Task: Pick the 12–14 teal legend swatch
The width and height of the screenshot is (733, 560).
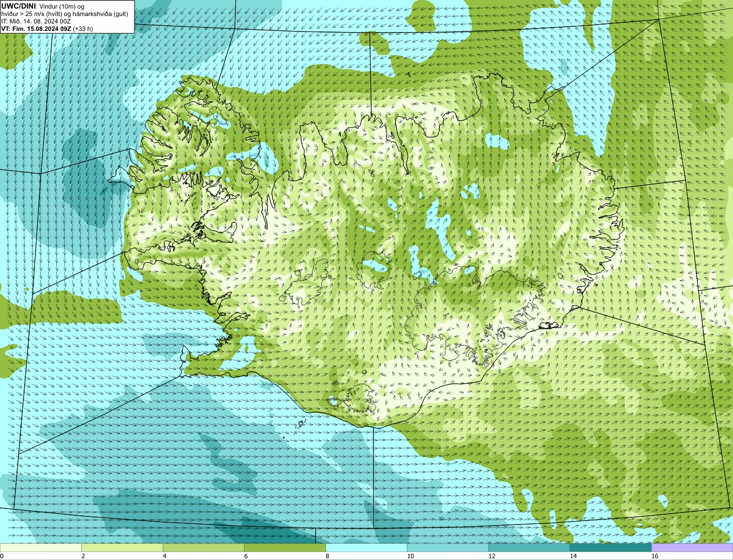Action: 529,548
